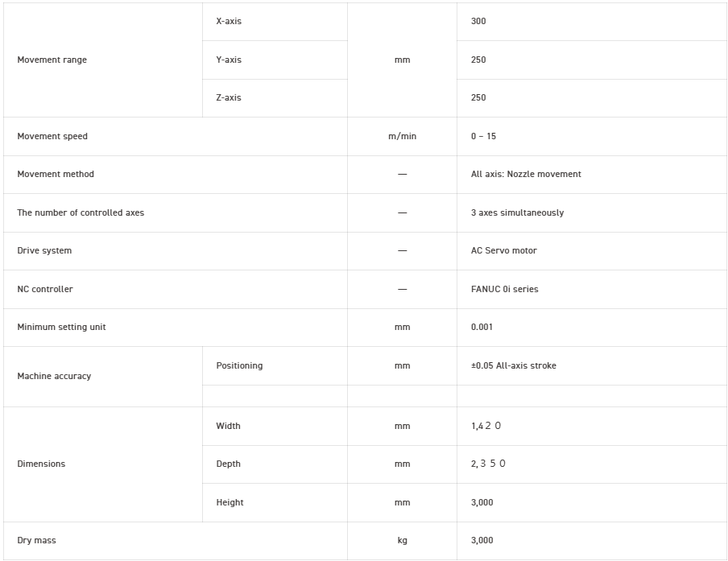Click the ±0.05 All-axis stroke value
This screenshot has height=561, width=728.
513,365
